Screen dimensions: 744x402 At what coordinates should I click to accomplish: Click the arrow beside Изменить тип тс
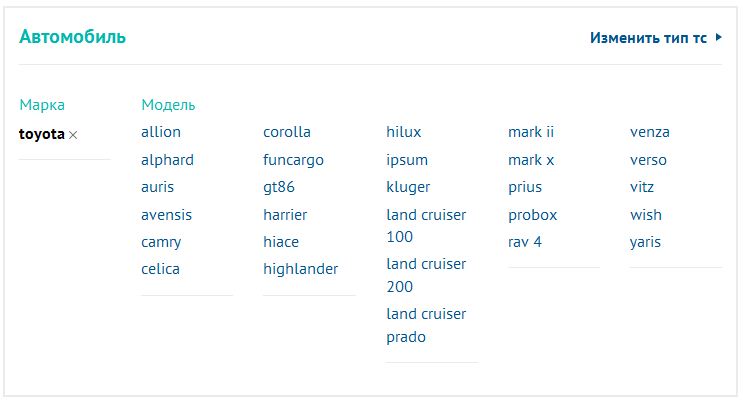(x=718, y=38)
